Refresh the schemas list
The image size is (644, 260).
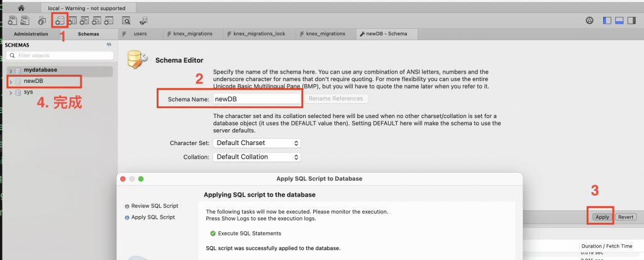[x=109, y=45]
